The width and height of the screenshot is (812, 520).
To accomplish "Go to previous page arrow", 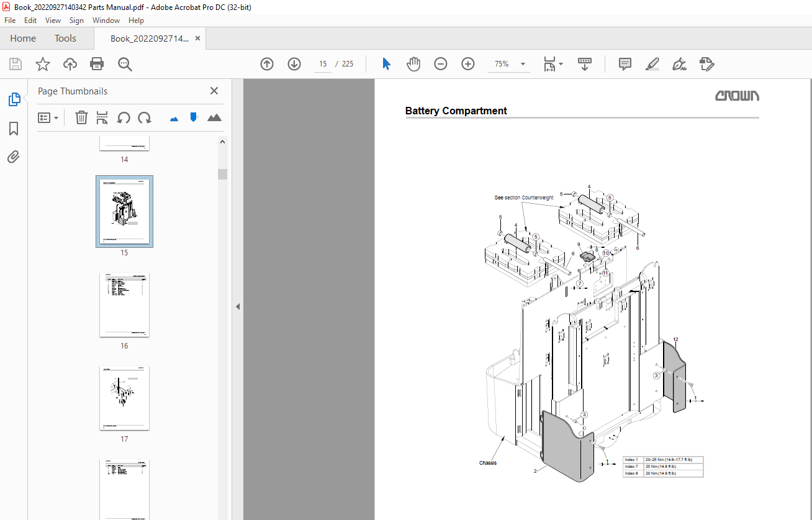I will 267,64.
